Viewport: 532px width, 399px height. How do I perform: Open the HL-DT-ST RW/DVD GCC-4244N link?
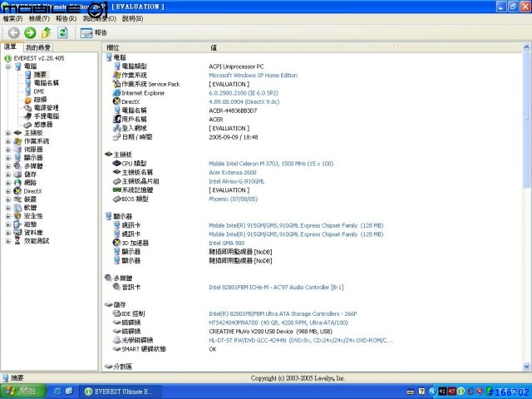pos(301,340)
